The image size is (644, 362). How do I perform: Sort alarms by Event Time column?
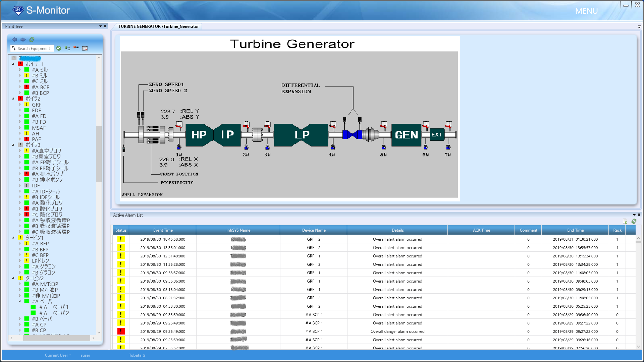tap(163, 230)
